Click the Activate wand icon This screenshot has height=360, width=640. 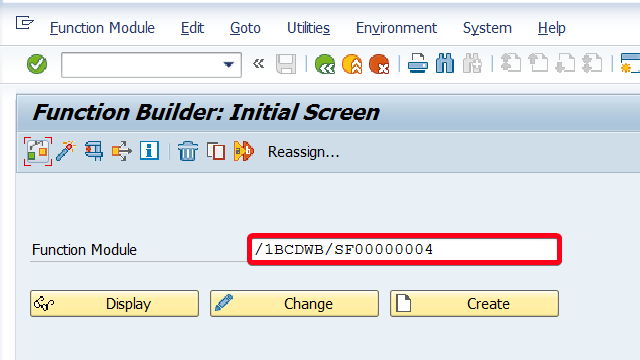point(66,151)
